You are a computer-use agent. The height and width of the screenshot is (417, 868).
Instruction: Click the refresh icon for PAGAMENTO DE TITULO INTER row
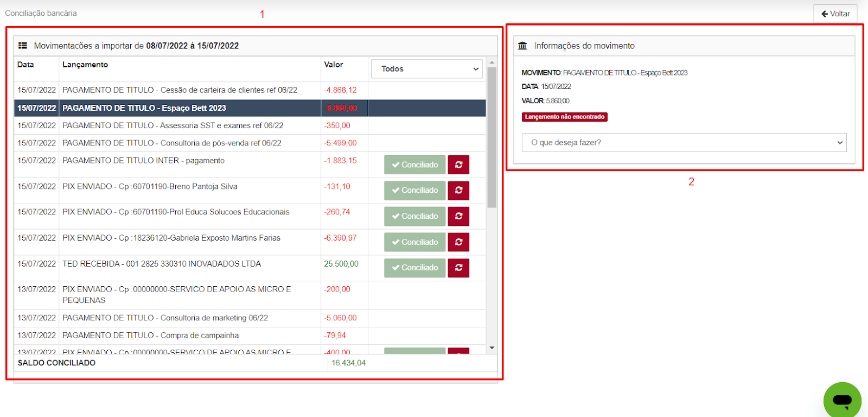pos(458,165)
